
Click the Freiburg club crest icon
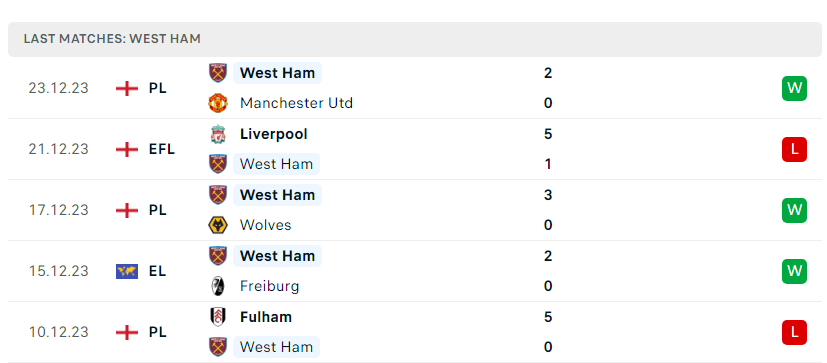click(x=218, y=286)
